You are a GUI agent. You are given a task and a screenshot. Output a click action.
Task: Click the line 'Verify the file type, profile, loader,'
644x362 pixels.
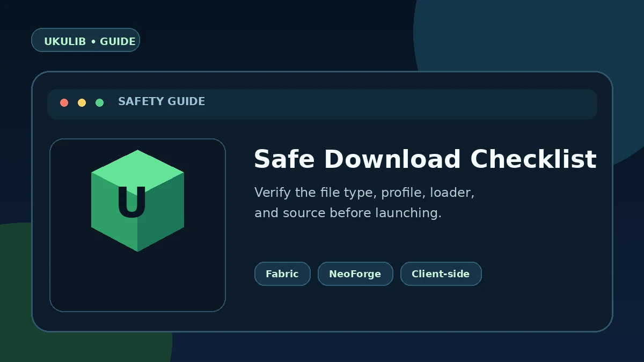pos(364,193)
